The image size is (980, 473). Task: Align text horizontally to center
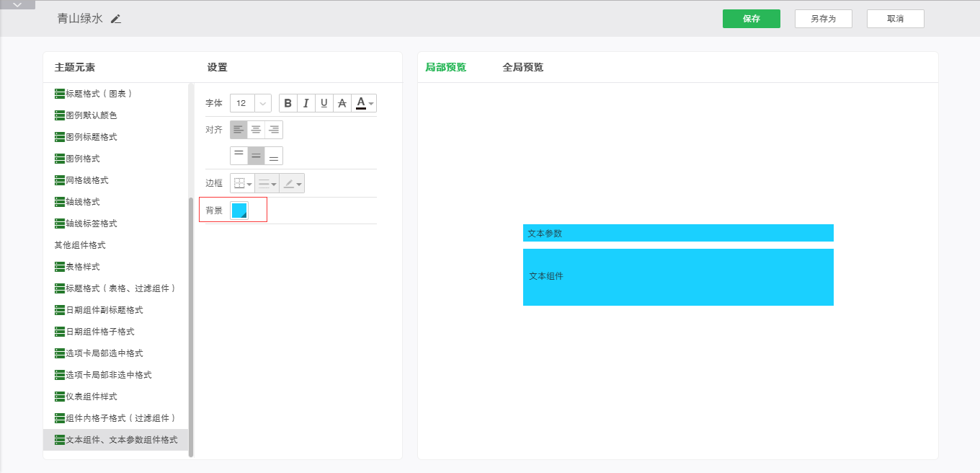click(x=256, y=130)
